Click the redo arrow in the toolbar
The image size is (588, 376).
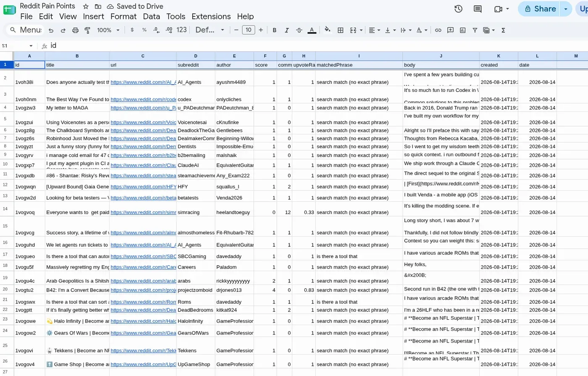pos(63,30)
